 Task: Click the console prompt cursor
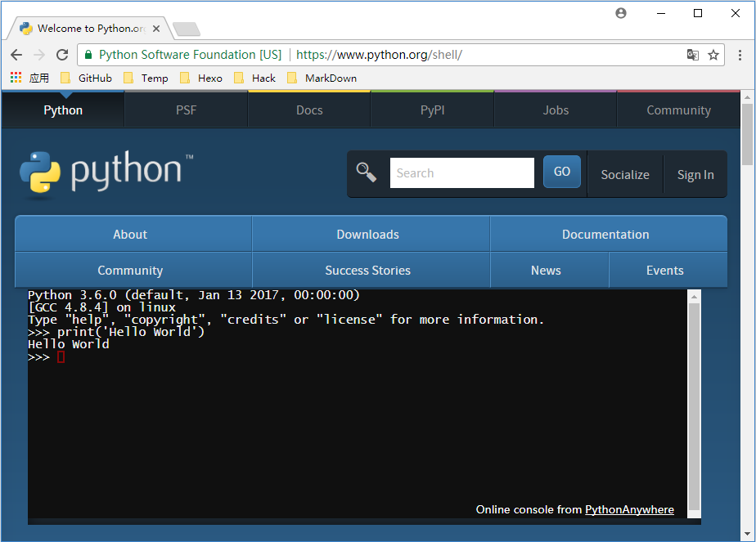(x=61, y=357)
